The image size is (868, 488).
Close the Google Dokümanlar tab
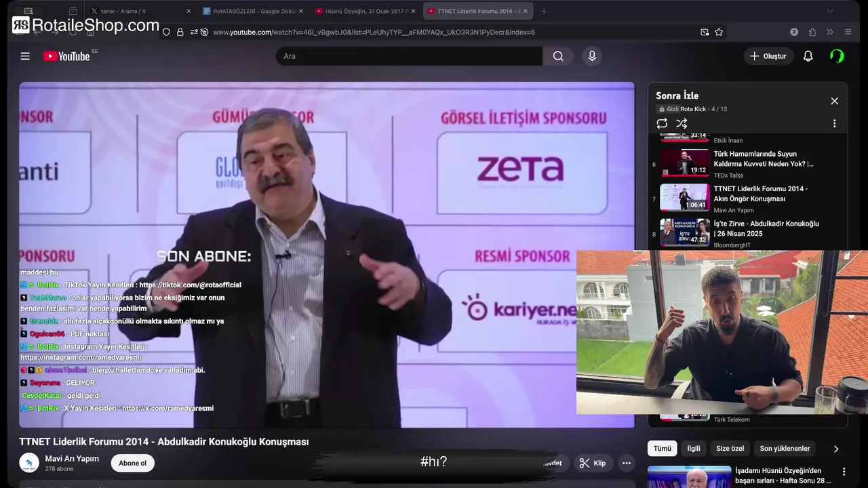[302, 11]
